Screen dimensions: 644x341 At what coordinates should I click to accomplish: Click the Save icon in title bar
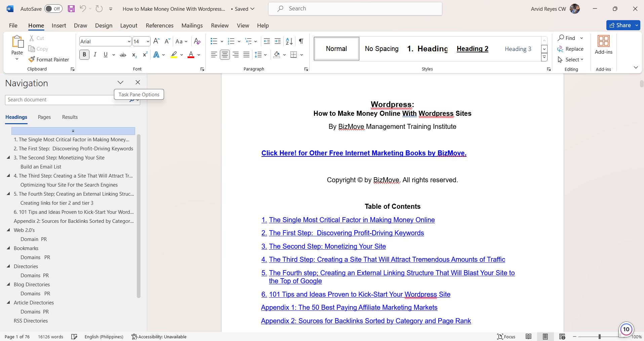pos(71,9)
